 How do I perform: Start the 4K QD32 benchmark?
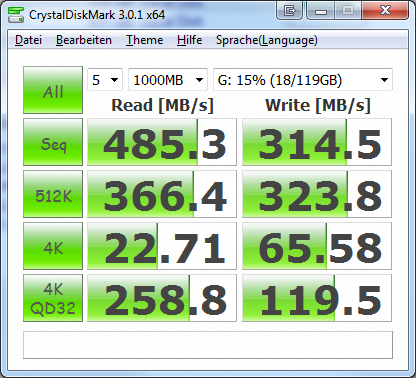click(53, 298)
